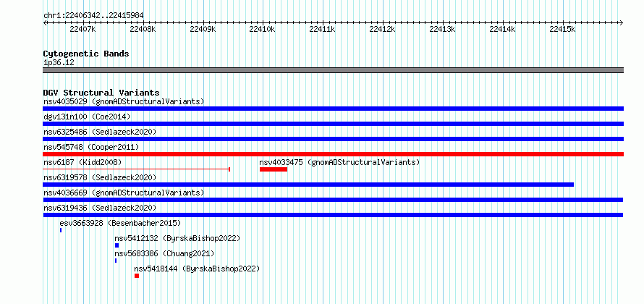Click the chr1:22406342..22415984 region label
This screenshot has height=304, width=644.
point(93,16)
